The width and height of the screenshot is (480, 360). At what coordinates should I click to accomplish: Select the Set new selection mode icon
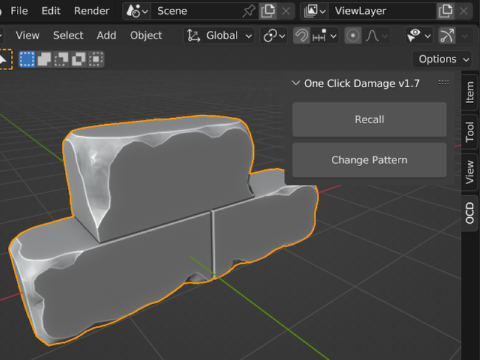[27, 59]
